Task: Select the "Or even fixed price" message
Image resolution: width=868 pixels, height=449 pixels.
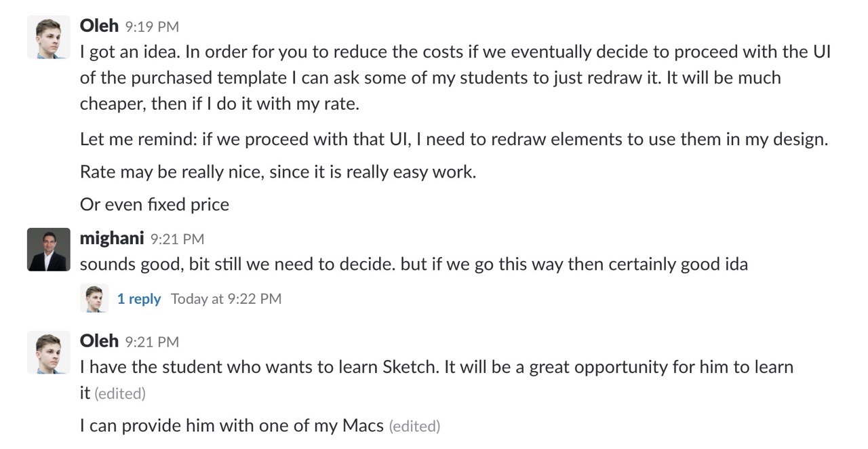Action: pos(155,204)
